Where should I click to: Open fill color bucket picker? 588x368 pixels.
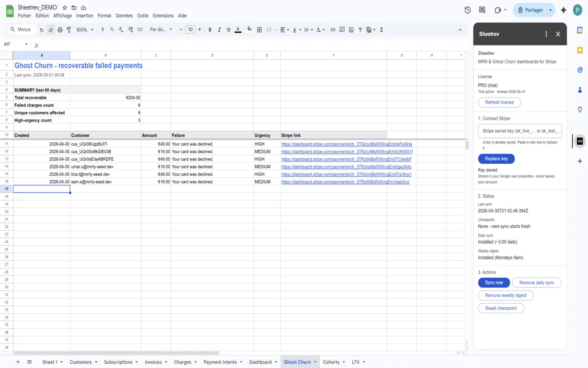pos(249,30)
